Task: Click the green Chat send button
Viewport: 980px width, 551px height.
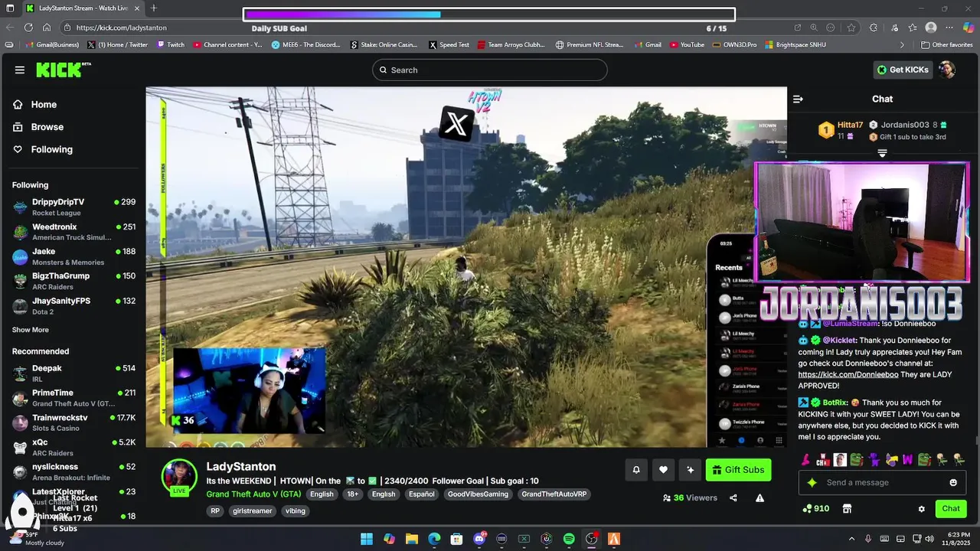Action: point(951,508)
